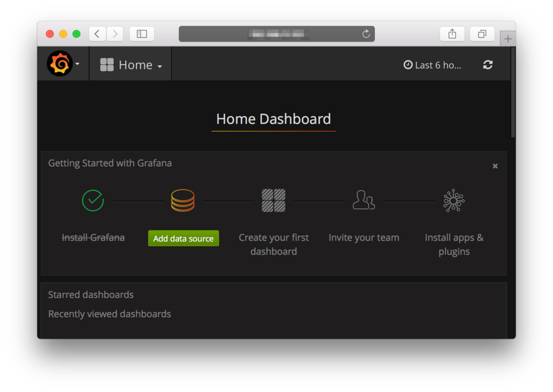553x392 pixels.
Task: Click the green checkmark Install Grafana icon
Action: tap(93, 200)
